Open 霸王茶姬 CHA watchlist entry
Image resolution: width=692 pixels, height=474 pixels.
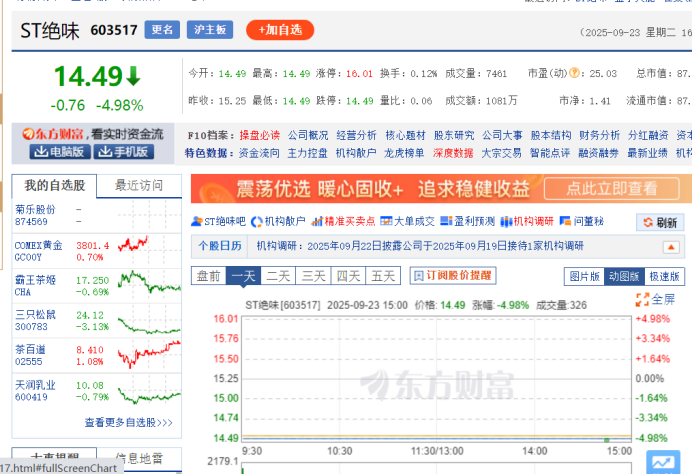point(97,286)
